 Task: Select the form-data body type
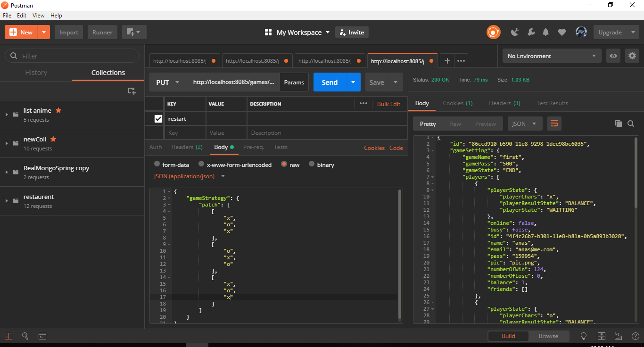click(x=157, y=164)
